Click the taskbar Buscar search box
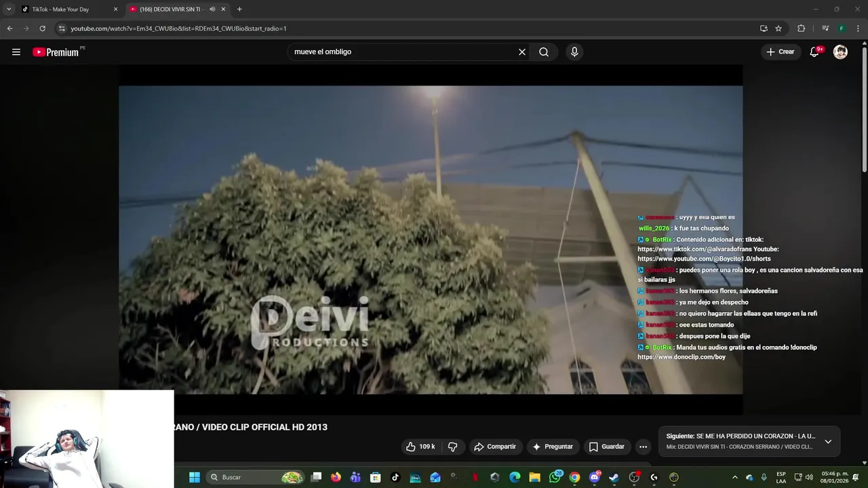 click(256, 477)
